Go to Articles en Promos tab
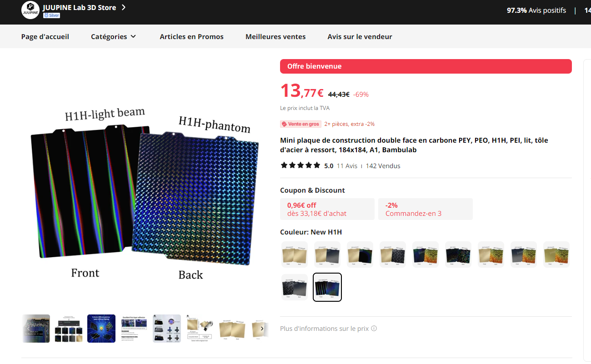 pos(191,37)
